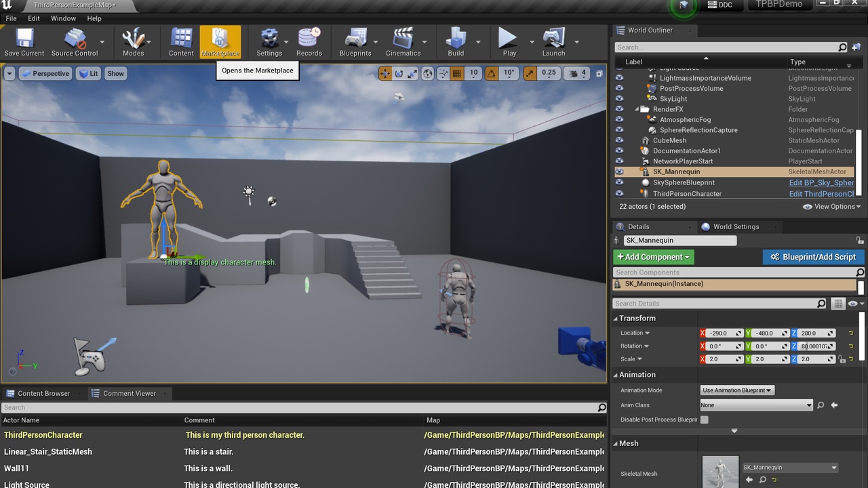Image resolution: width=868 pixels, height=488 pixels.
Task: Hide the SkyLight actor eye icon
Action: click(619, 99)
